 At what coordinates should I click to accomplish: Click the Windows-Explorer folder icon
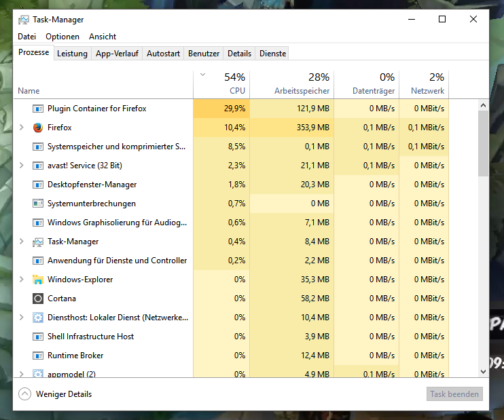pyautogui.click(x=38, y=280)
